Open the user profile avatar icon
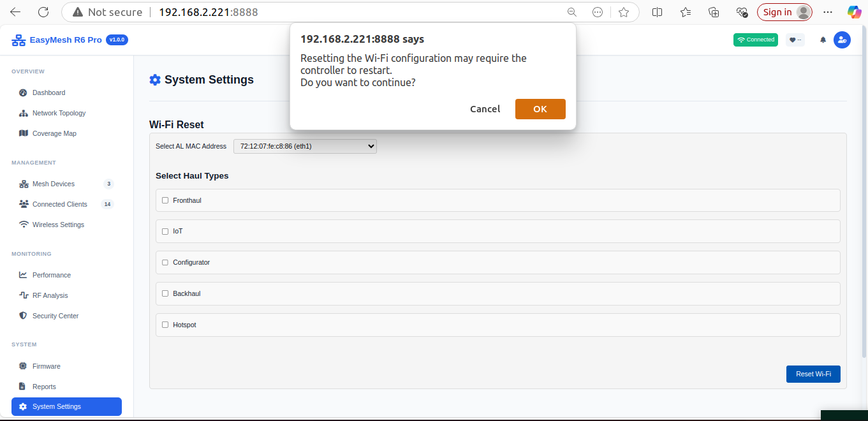 coord(842,40)
